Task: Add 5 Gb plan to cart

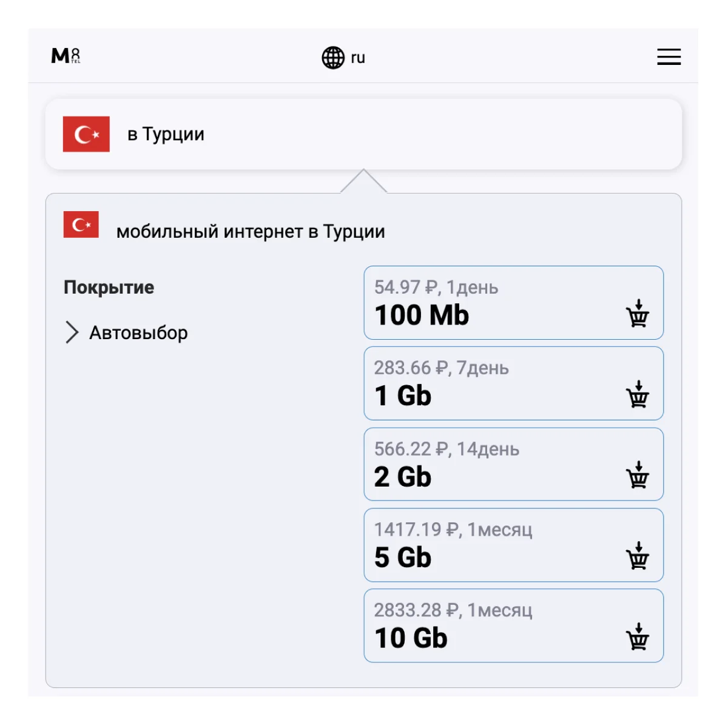Action: click(637, 556)
